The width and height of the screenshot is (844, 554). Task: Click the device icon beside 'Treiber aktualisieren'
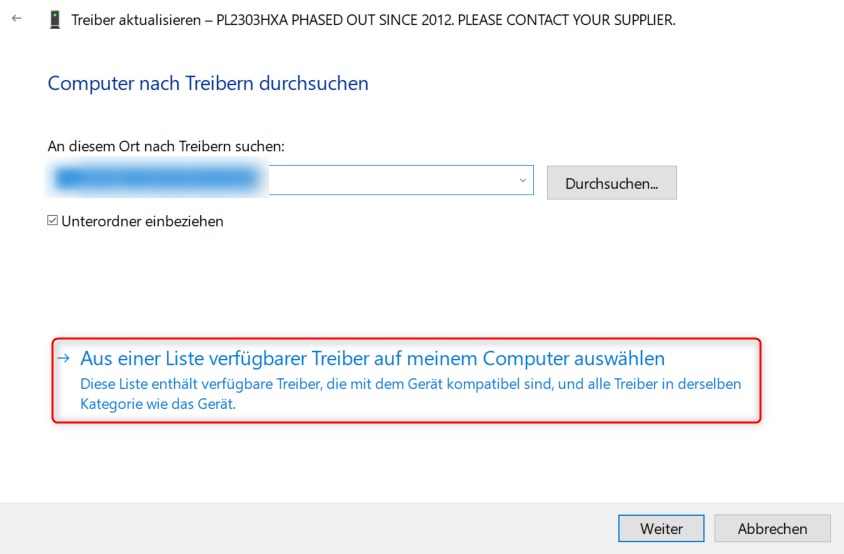[x=54, y=20]
